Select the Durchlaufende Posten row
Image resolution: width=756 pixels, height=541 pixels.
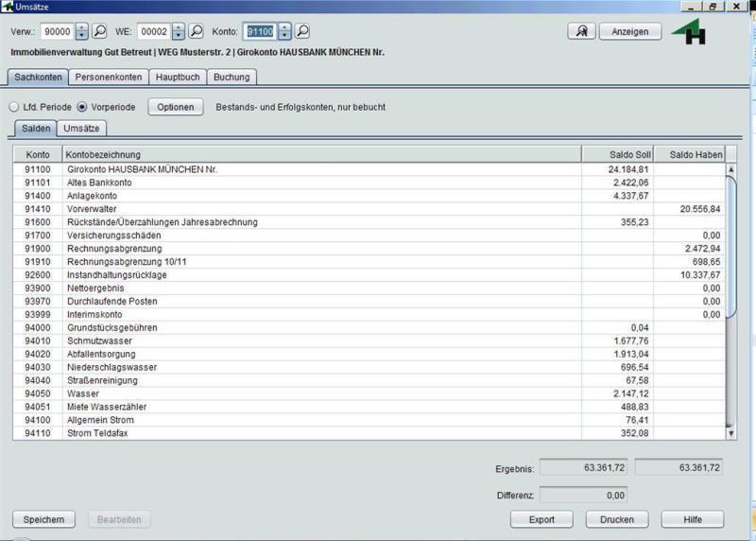[x=369, y=301]
